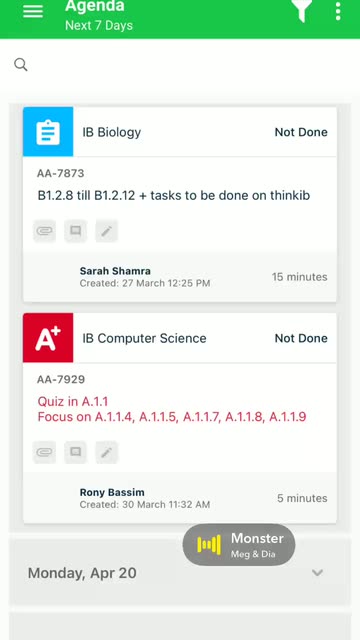Open comments on IB Biology card

click(76, 231)
